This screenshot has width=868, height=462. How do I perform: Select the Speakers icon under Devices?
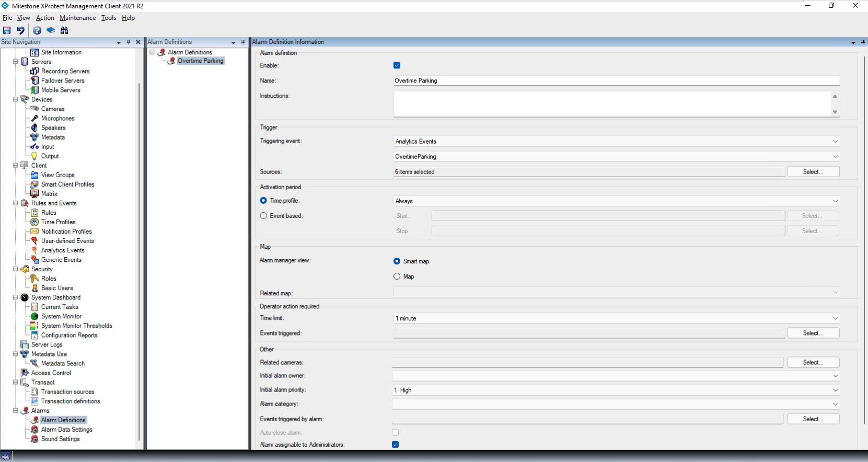coord(34,128)
